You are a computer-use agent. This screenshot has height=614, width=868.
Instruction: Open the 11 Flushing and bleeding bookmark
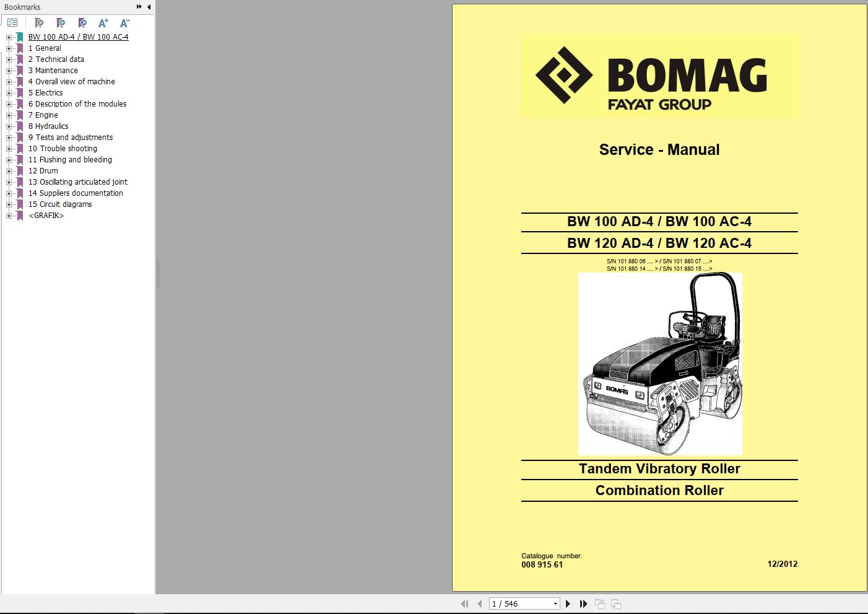(x=70, y=160)
